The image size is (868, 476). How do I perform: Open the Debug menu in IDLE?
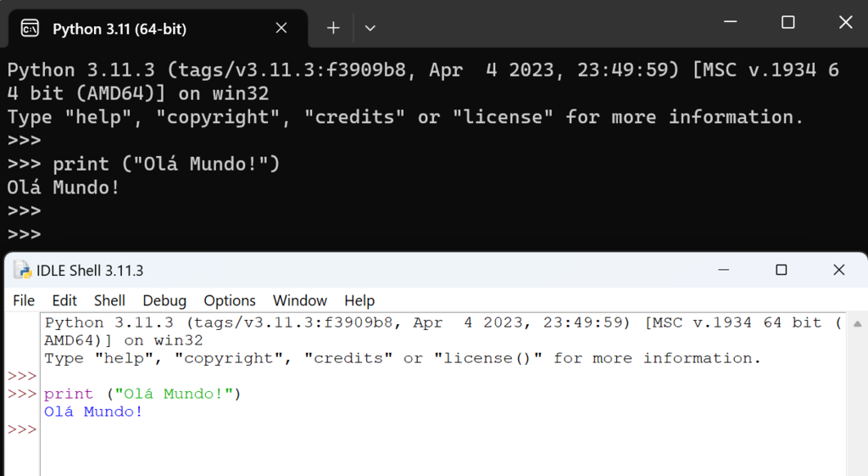coord(164,300)
